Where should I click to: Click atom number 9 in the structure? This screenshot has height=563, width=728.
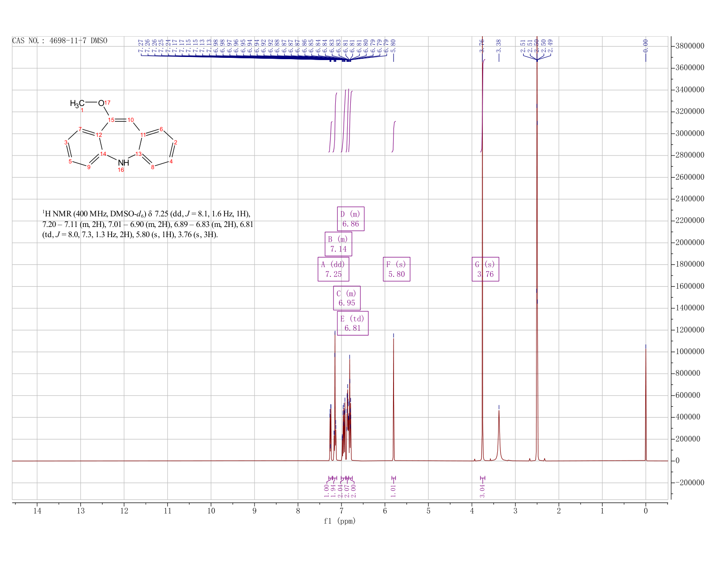click(89, 167)
